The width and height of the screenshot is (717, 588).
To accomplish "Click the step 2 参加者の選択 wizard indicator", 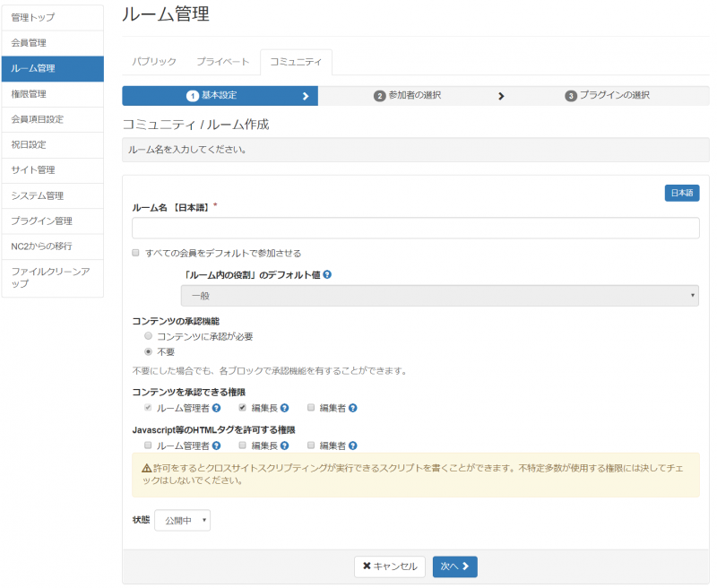I will coord(408,95).
